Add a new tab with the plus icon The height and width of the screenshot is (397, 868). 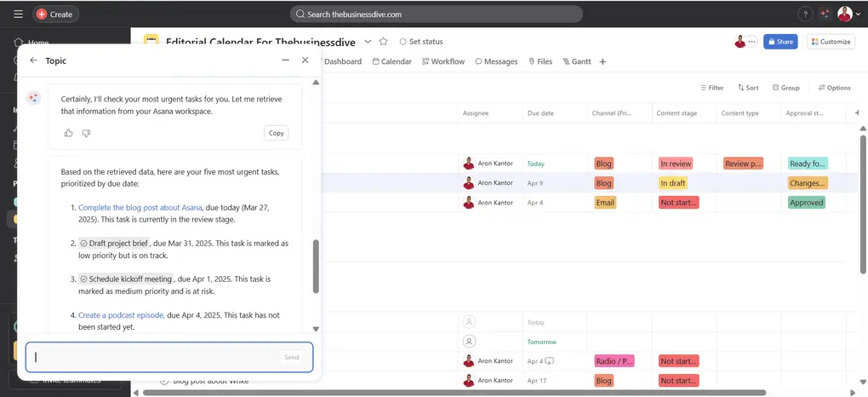point(602,61)
